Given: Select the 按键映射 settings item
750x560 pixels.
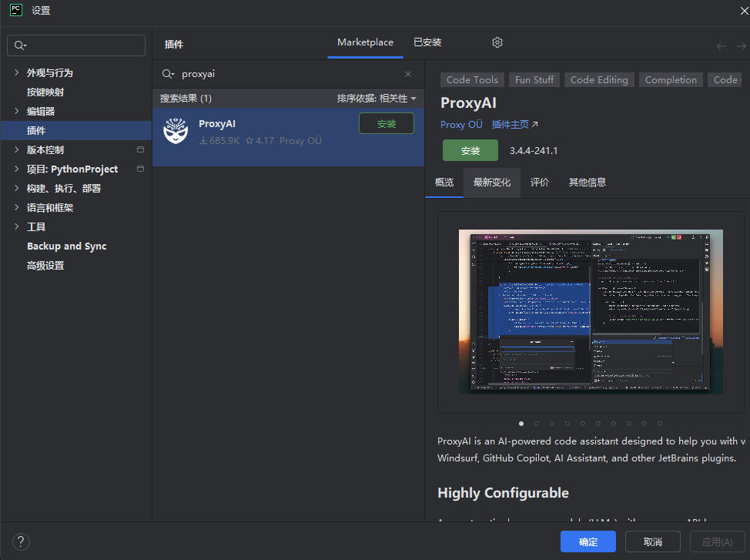Looking at the screenshot, I should [76, 92].
